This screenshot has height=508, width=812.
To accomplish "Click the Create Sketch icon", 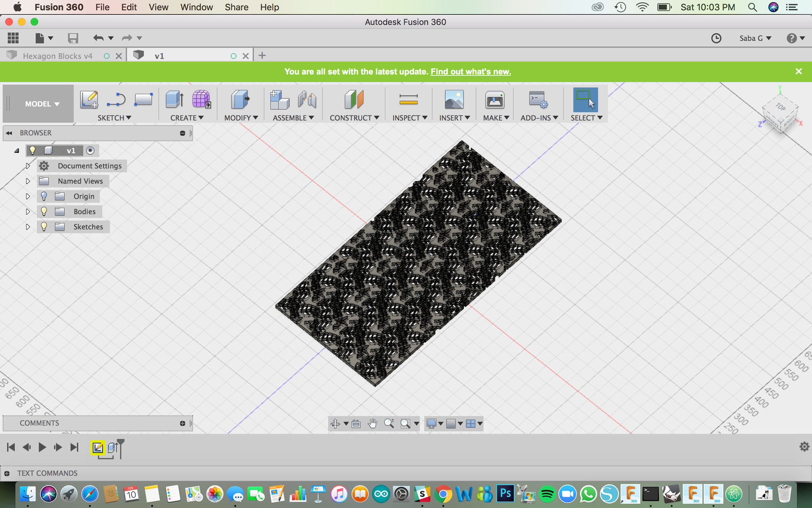I will click(89, 99).
